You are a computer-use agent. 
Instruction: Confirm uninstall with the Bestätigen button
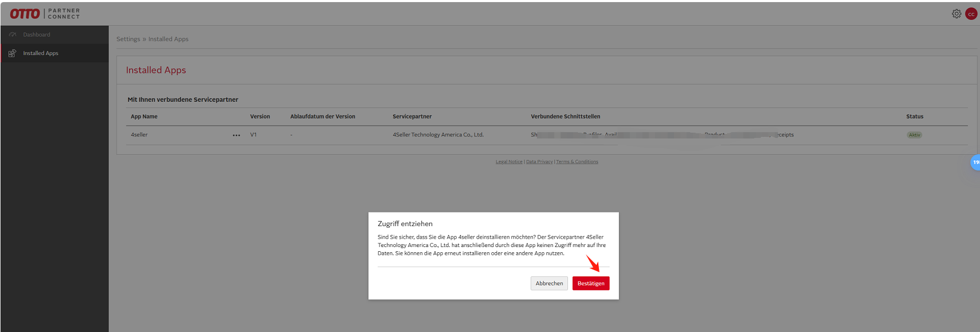[591, 283]
